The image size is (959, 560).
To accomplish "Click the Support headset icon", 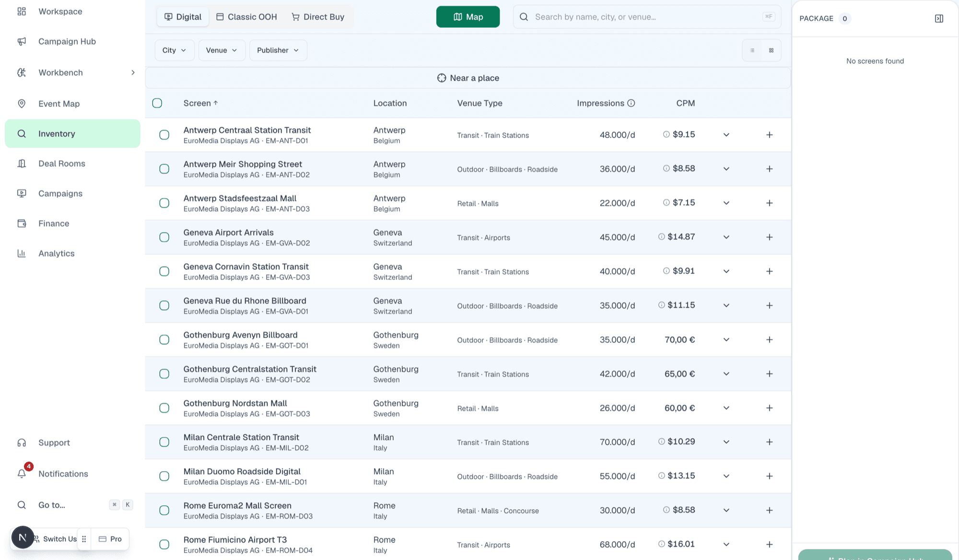I will click(x=22, y=443).
